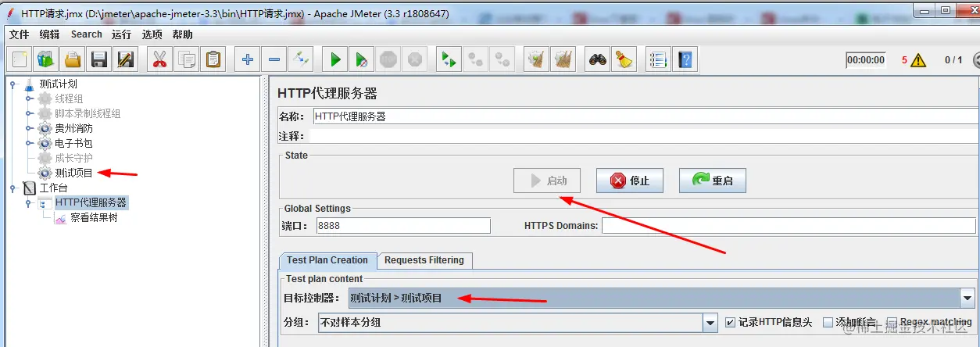
Task: Open the 帮助 menu
Action: [183, 34]
